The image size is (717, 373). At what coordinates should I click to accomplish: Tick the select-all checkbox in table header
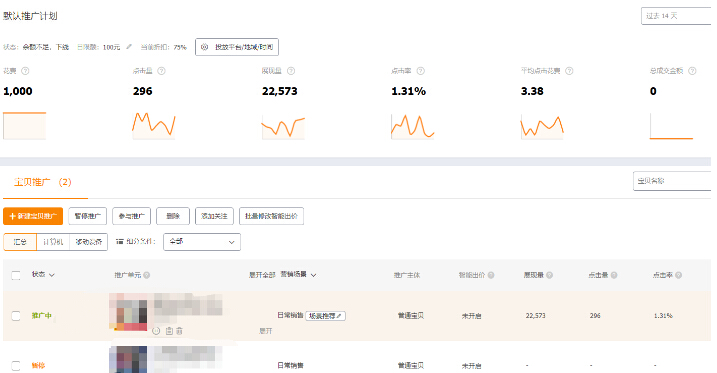pos(16,275)
